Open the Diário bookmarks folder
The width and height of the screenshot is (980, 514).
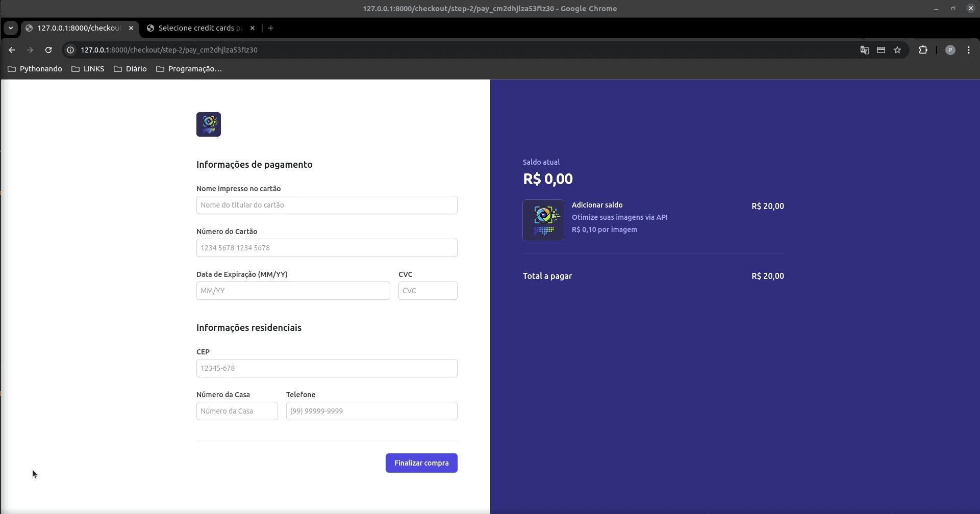(x=130, y=69)
